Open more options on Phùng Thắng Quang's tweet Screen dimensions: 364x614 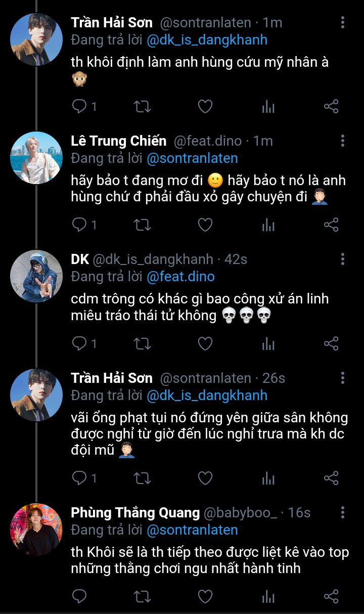343,513
